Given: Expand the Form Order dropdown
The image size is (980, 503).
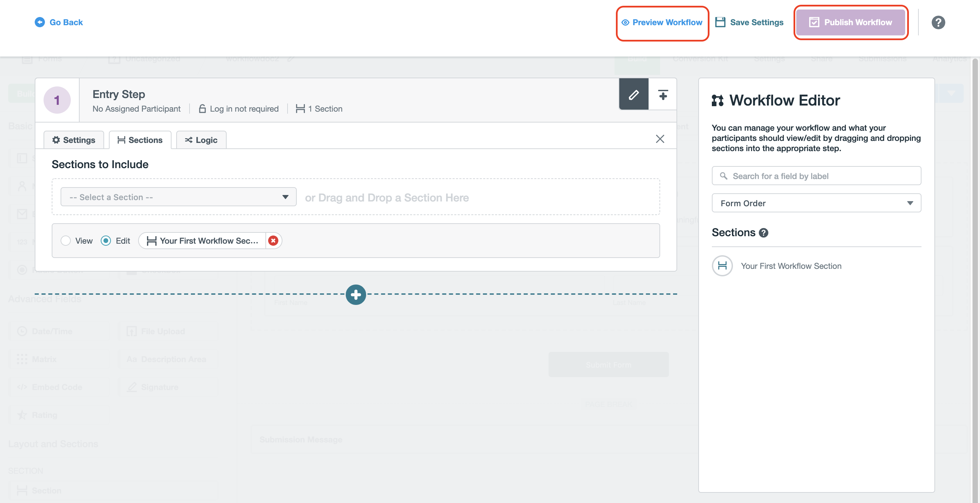Looking at the screenshot, I should coord(816,203).
